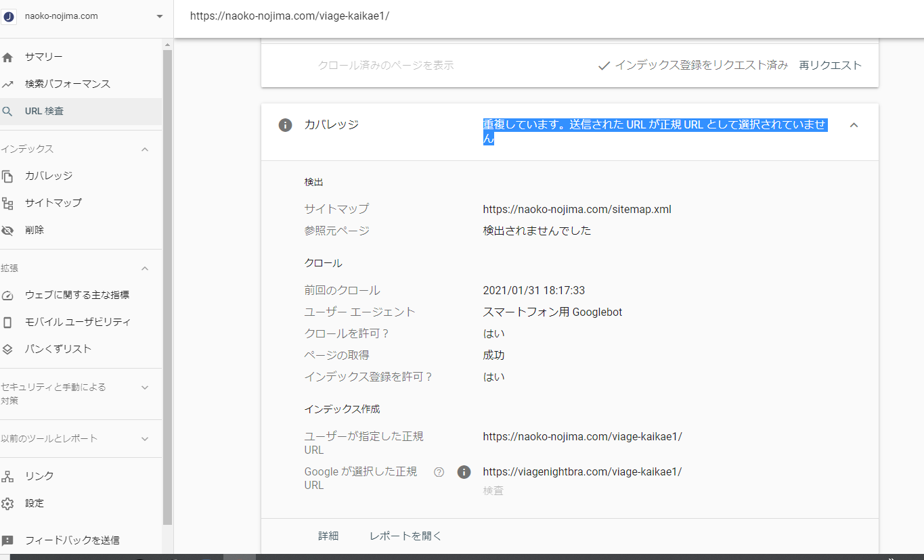
Task: Expand セキュリティと手動による対策 section
Action: pos(144,388)
